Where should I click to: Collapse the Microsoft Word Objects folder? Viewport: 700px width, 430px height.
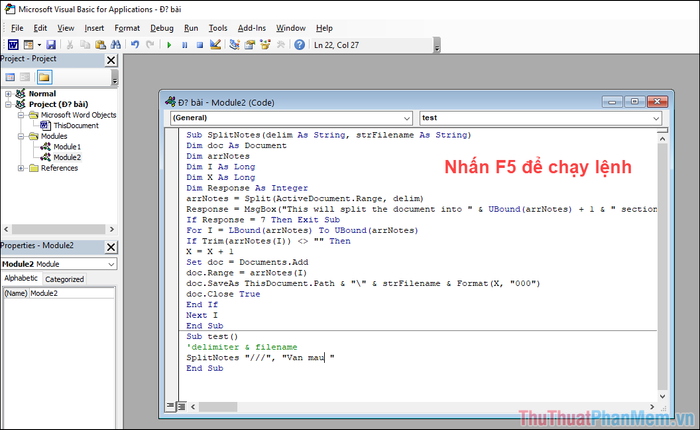[x=21, y=115]
